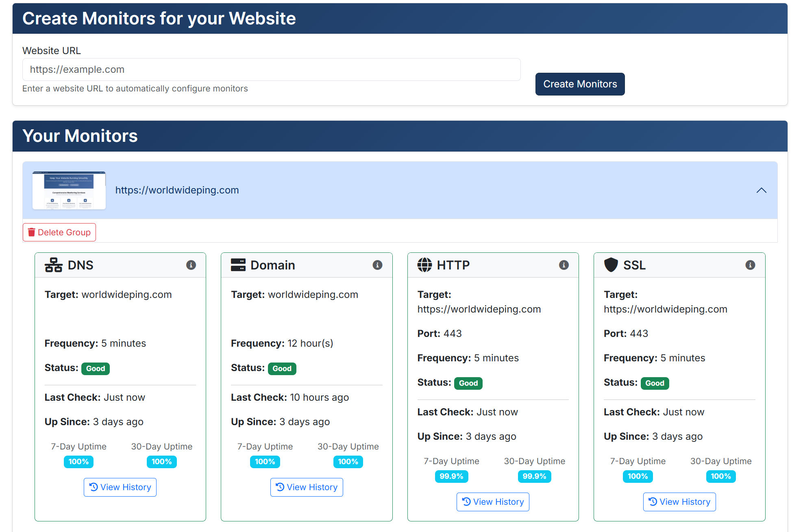View History for the SSL monitor

point(679,502)
